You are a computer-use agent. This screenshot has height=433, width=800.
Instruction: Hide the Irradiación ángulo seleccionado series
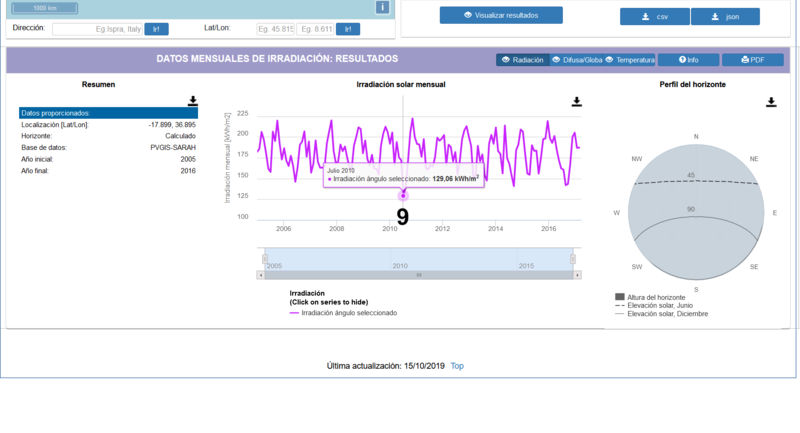pyautogui.click(x=348, y=313)
